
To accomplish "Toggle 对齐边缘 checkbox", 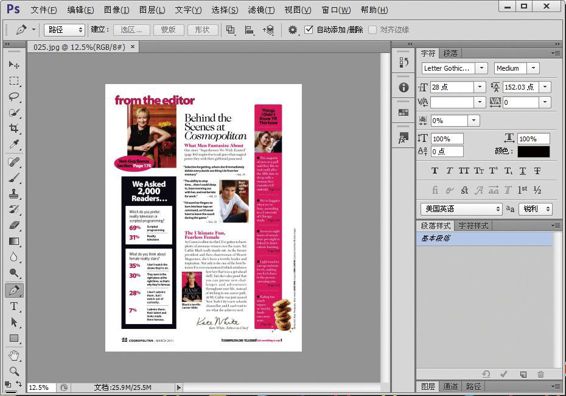I will point(373,30).
